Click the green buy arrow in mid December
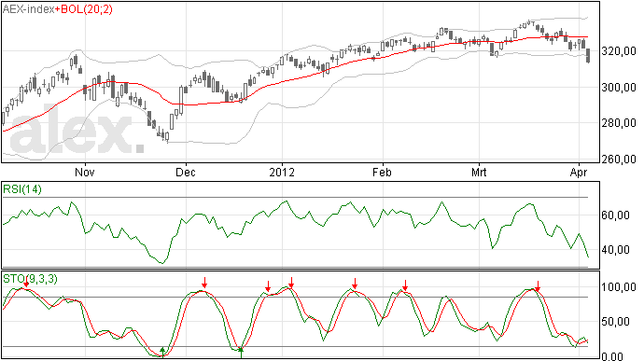Viewport: 644px width, 361px height. click(x=241, y=353)
